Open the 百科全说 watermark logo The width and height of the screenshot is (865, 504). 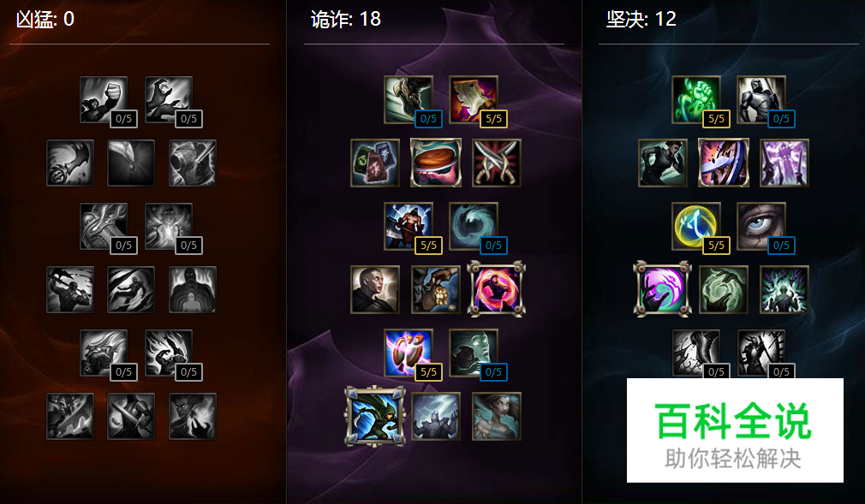[x=735, y=430]
